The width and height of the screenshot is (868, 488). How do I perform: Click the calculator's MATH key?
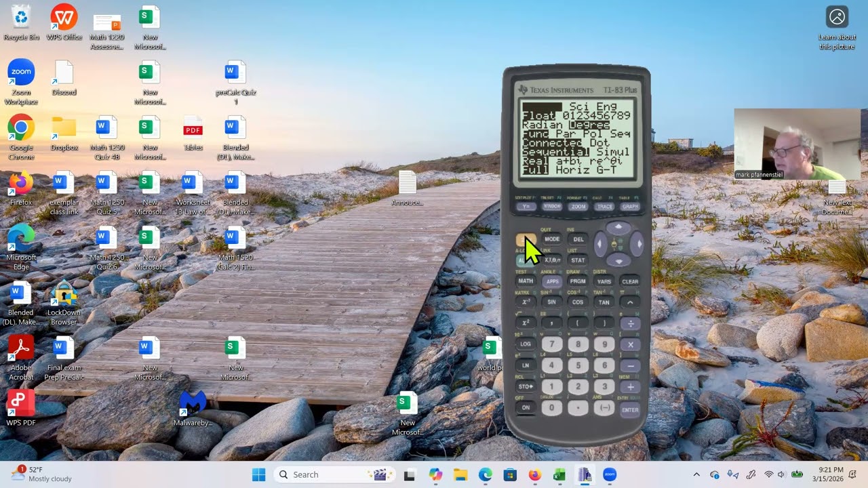pos(526,281)
